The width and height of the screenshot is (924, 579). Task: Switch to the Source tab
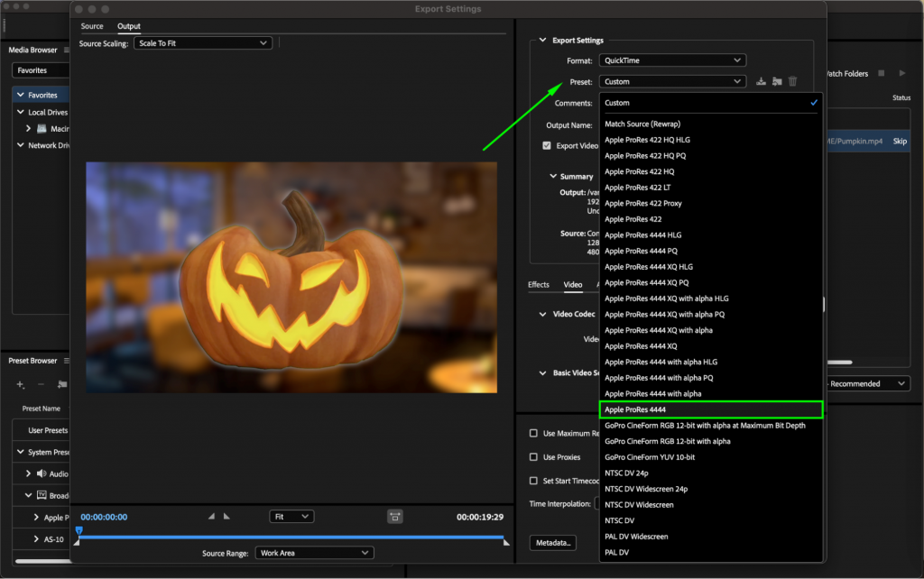point(91,26)
